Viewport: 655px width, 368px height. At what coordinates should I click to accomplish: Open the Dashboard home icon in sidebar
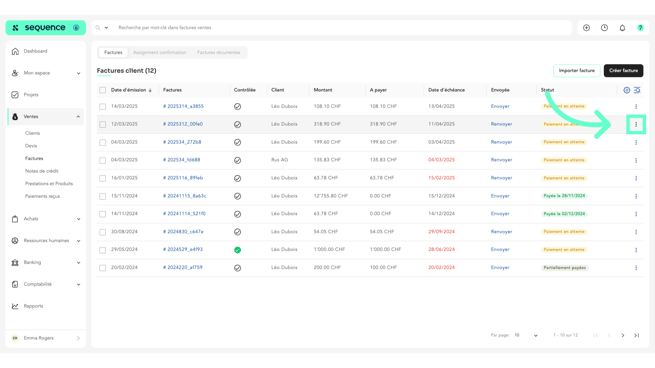click(15, 51)
